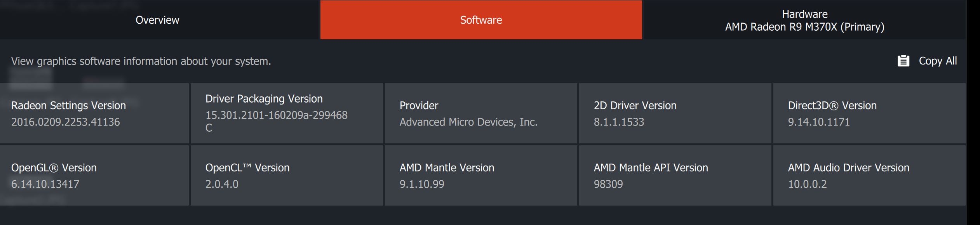Click the Copy All clipboard icon

click(x=903, y=61)
